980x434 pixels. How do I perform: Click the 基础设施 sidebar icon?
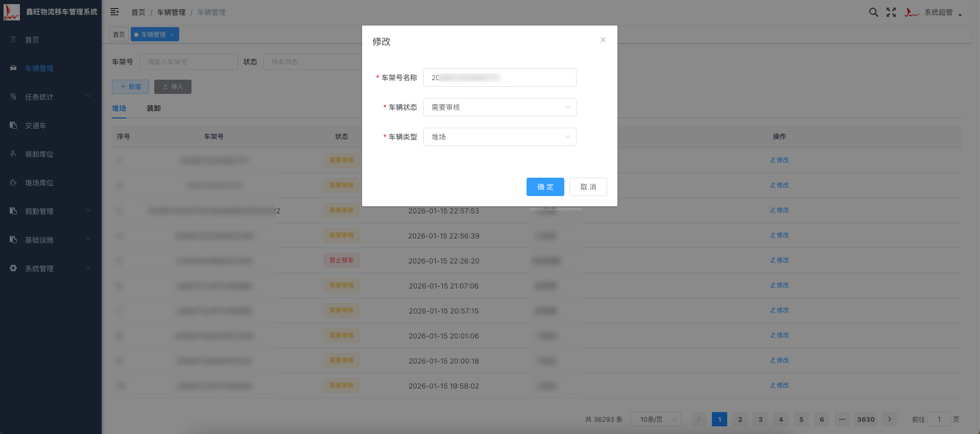point(13,239)
